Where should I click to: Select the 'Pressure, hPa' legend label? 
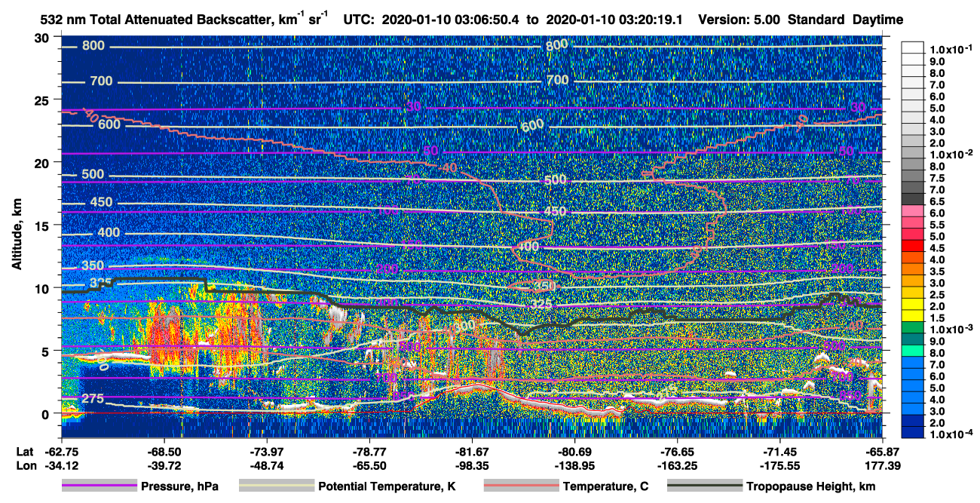point(179,487)
